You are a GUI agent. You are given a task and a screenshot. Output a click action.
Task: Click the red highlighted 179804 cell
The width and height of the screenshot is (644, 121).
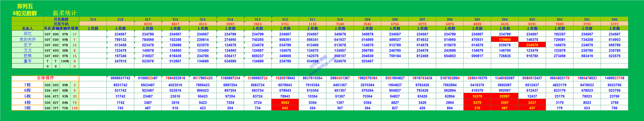pos(505,39)
